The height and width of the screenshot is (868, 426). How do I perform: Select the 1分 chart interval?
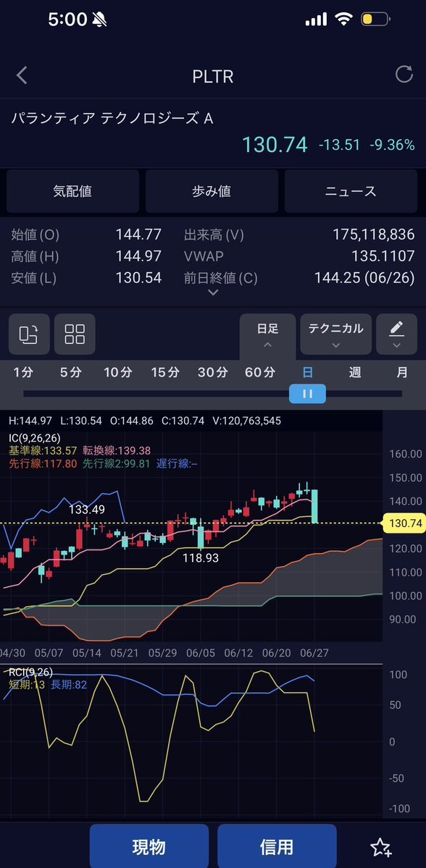pos(23,373)
